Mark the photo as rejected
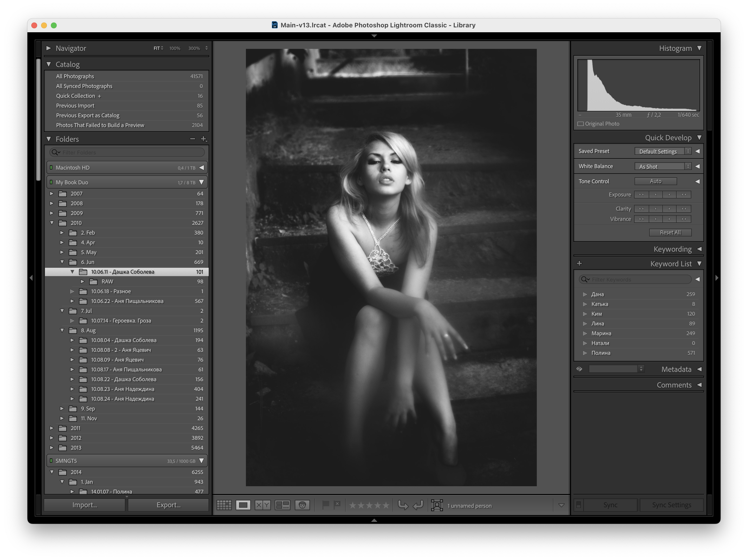This screenshot has height=560, width=748. click(x=337, y=505)
